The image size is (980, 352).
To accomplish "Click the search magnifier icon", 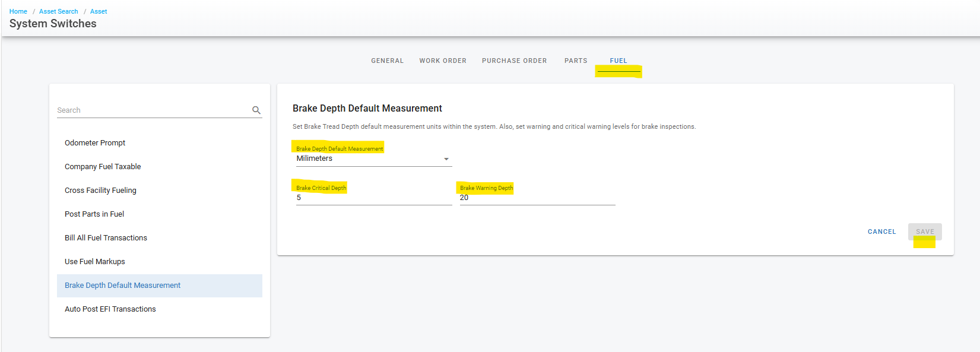I will click(x=256, y=110).
